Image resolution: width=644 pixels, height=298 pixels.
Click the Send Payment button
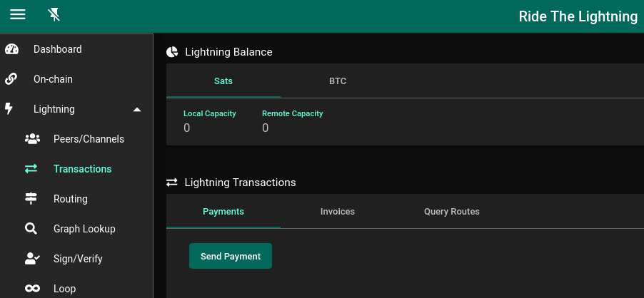tap(231, 256)
